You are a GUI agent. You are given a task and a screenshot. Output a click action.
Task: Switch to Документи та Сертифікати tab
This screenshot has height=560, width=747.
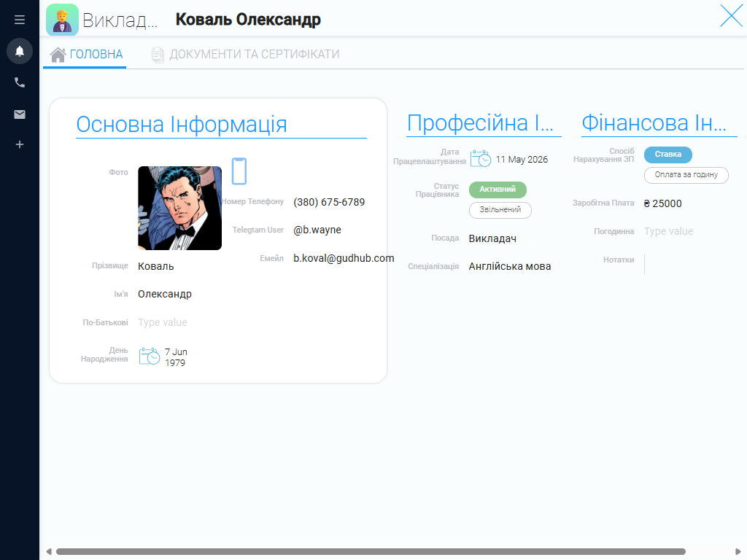245,54
